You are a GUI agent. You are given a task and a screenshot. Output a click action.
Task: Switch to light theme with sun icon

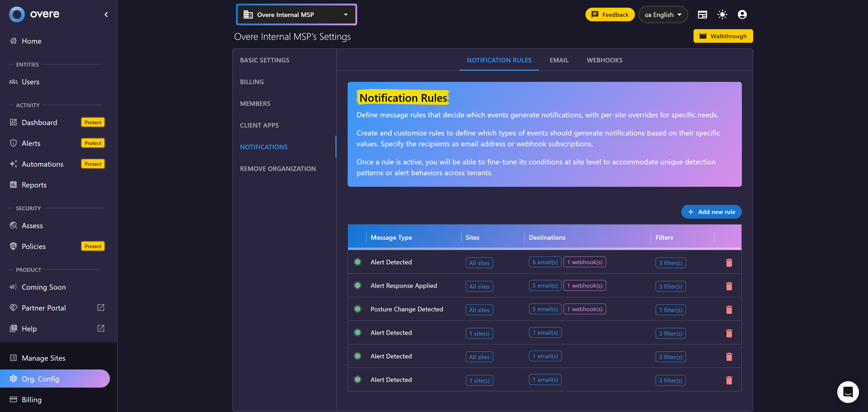[x=722, y=14]
